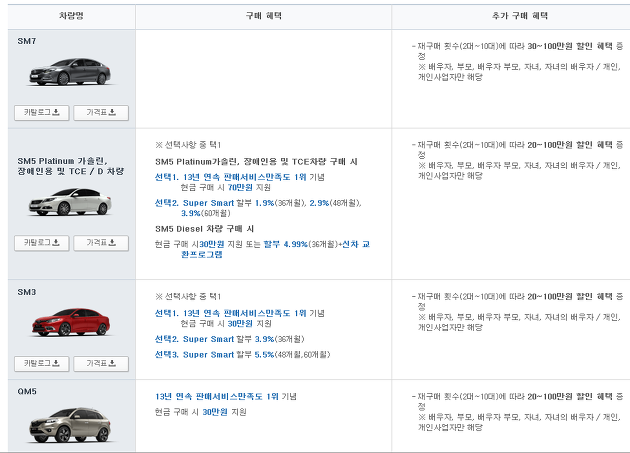
Task: Click the red SM3 car image
Action: tap(71, 322)
